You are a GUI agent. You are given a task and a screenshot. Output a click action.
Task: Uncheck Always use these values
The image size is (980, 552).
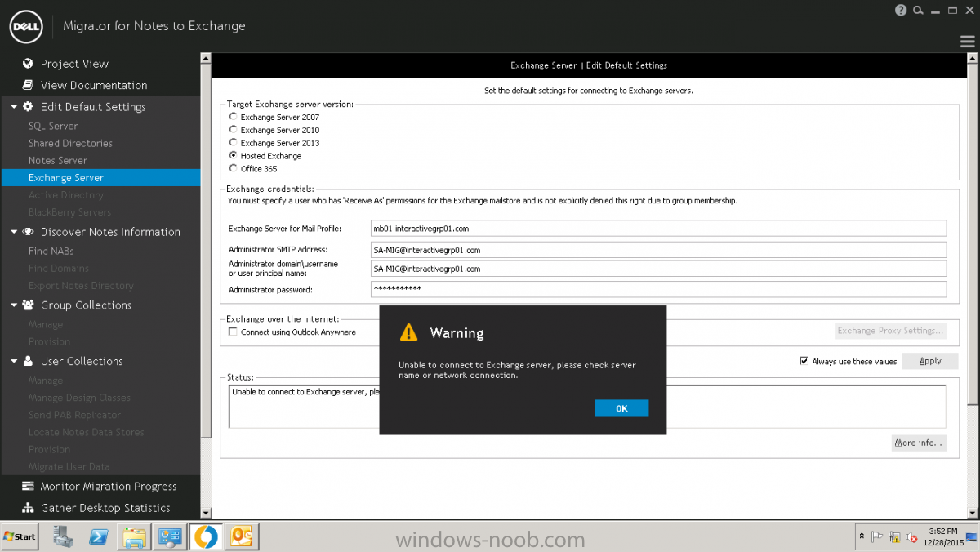click(x=804, y=361)
